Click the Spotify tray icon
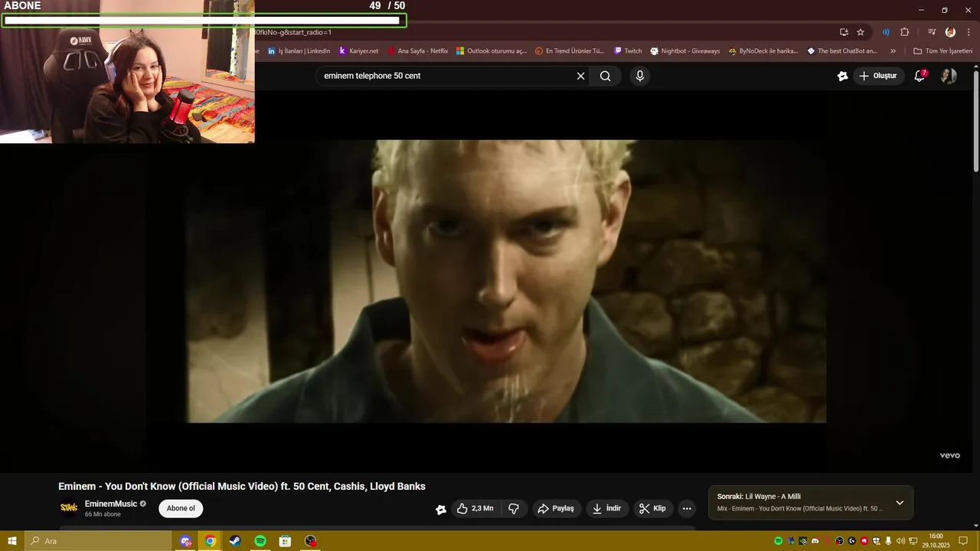This screenshot has width=980, height=551. click(x=779, y=541)
